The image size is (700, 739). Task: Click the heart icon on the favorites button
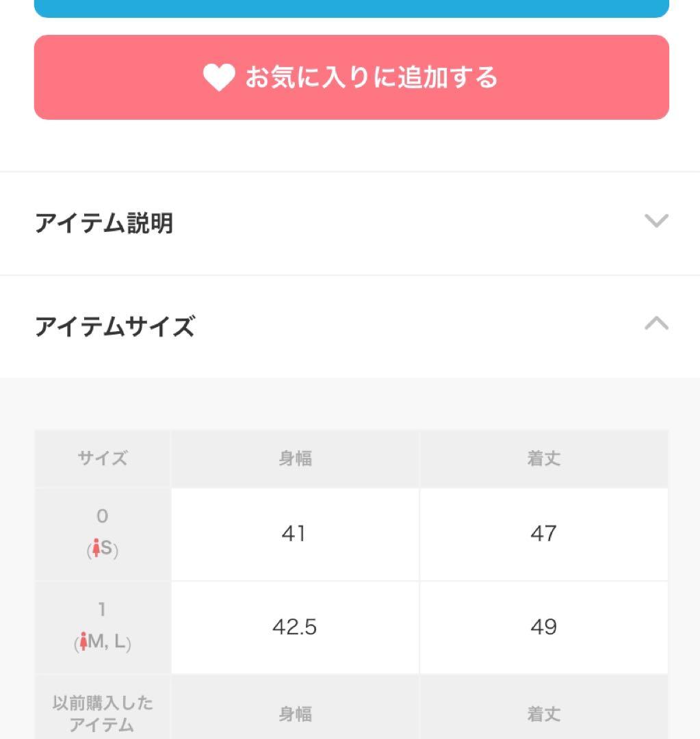219,77
